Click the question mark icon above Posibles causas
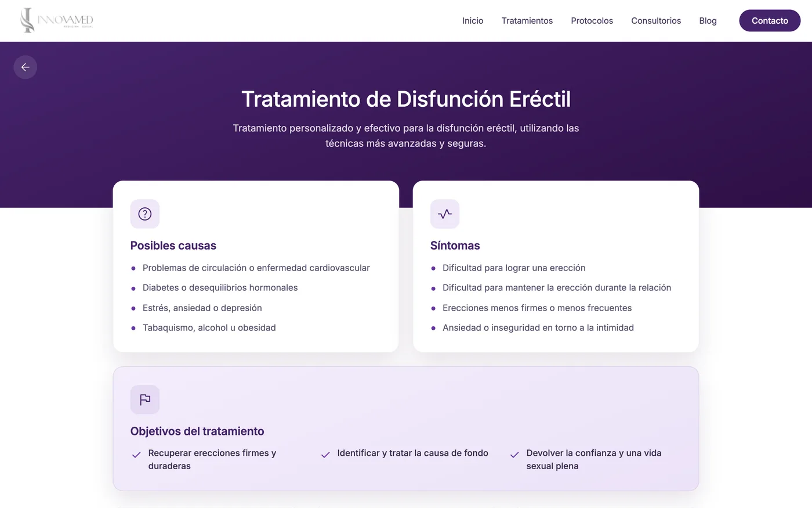This screenshot has height=508, width=812. click(x=145, y=214)
